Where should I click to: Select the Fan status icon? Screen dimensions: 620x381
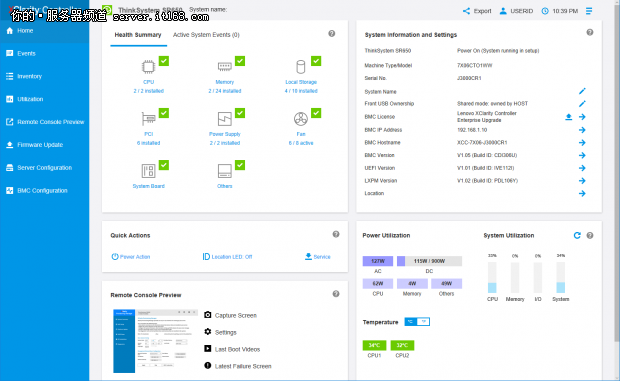(301, 119)
